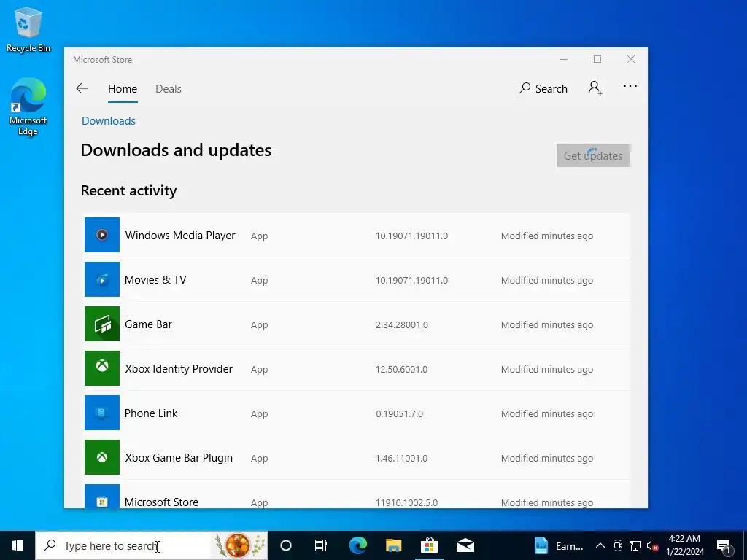Click the muted volume tray icon
The image size is (747, 560).
[x=652, y=545]
